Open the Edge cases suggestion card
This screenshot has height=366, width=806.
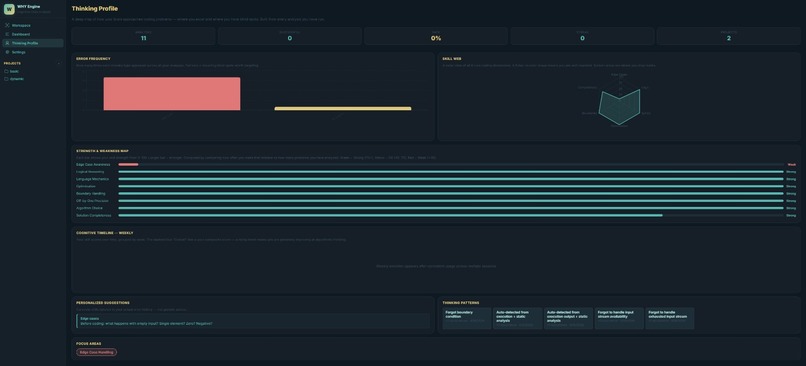point(253,321)
